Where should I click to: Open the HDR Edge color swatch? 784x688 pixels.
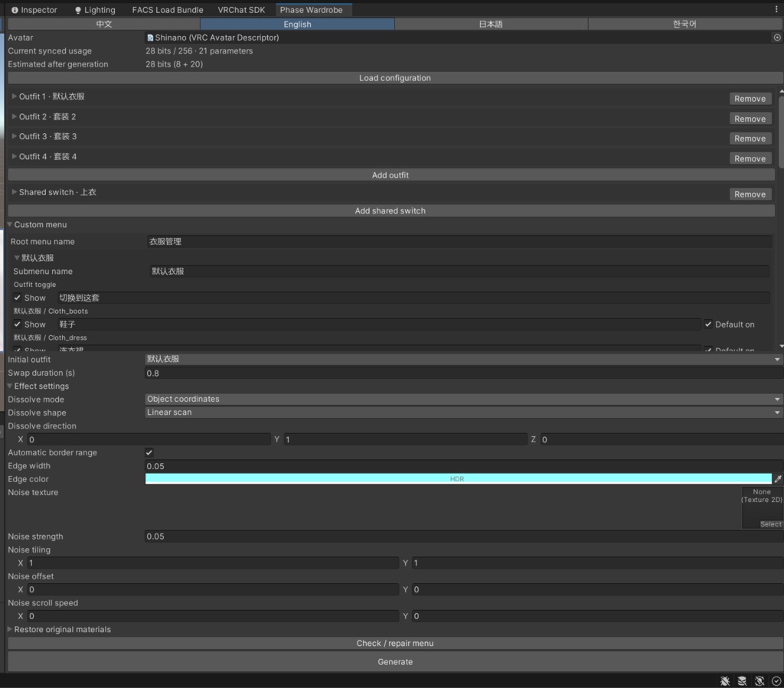point(458,479)
